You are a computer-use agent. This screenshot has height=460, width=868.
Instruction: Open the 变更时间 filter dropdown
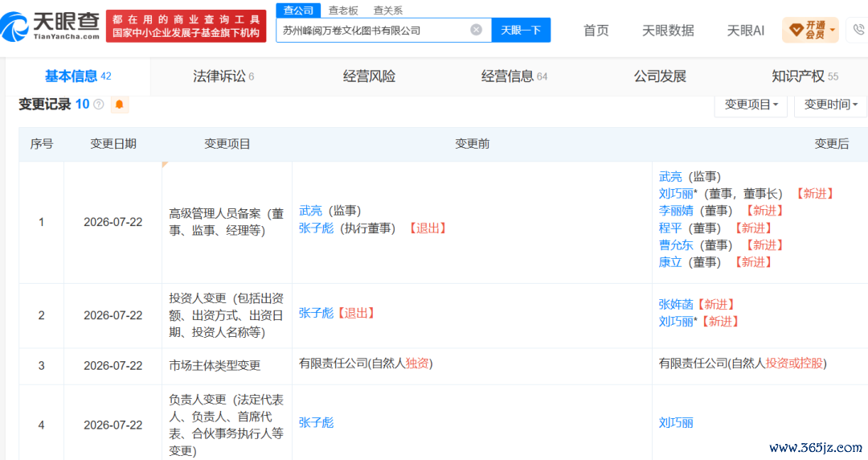(x=830, y=105)
